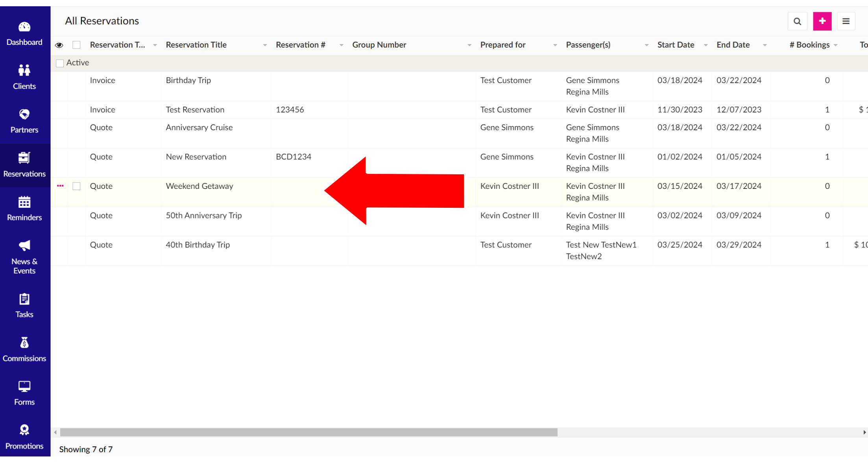Open News & Events megaphone icon
This screenshot has height=462, width=868.
pyautogui.click(x=24, y=246)
